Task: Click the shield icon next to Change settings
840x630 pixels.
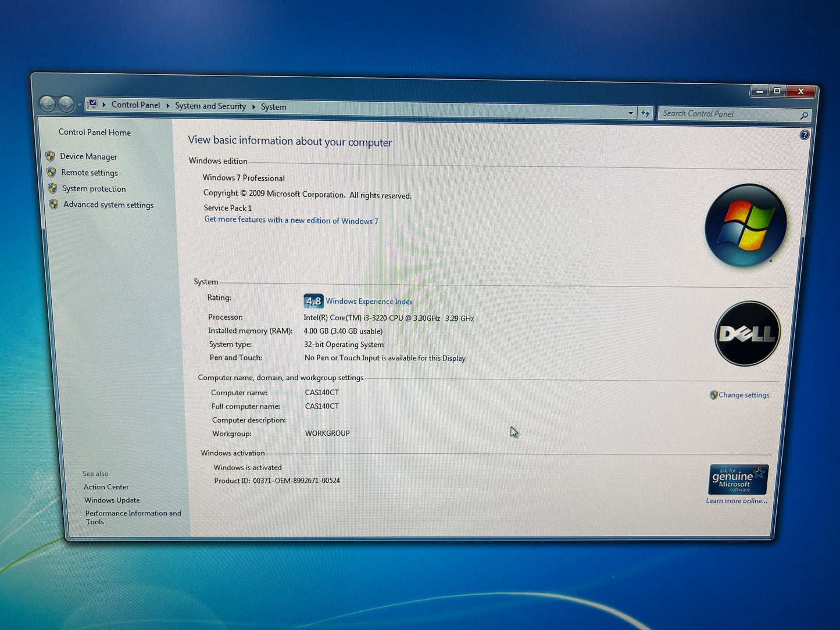Action: [x=713, y=395]
